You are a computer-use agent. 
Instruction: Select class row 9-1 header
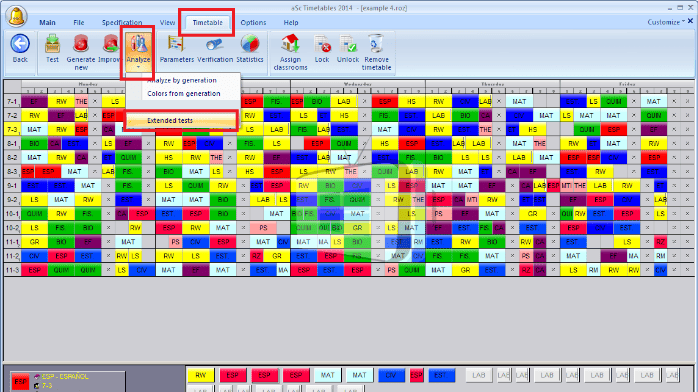[12, 186]
